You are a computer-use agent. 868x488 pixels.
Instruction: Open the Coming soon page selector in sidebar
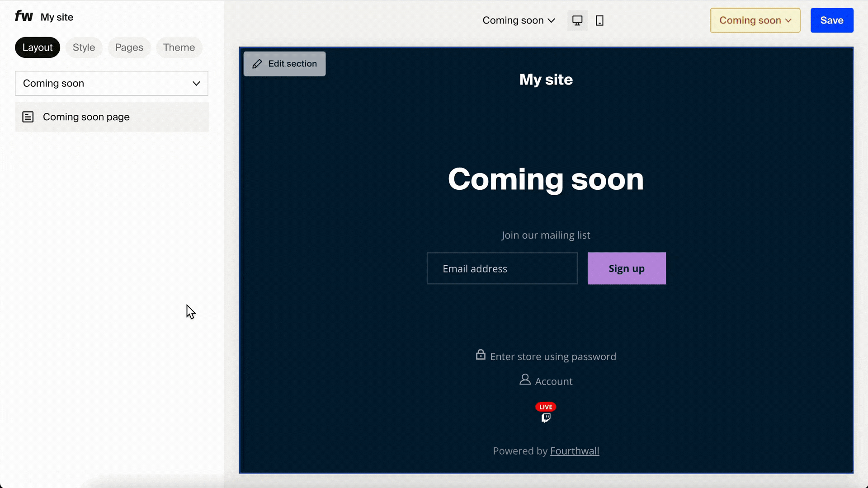[111, 83]
